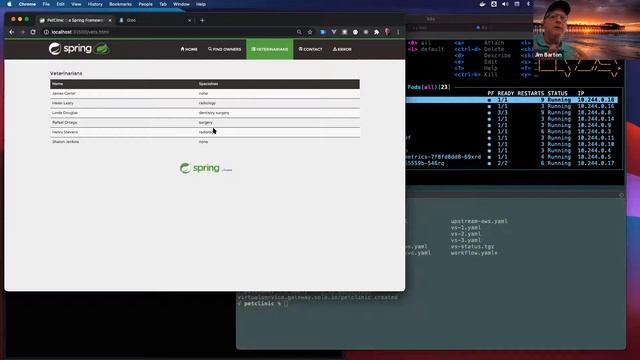Open a new Chrome tab
The height and width of the screenshot is (360, 640).
point(202,20)
